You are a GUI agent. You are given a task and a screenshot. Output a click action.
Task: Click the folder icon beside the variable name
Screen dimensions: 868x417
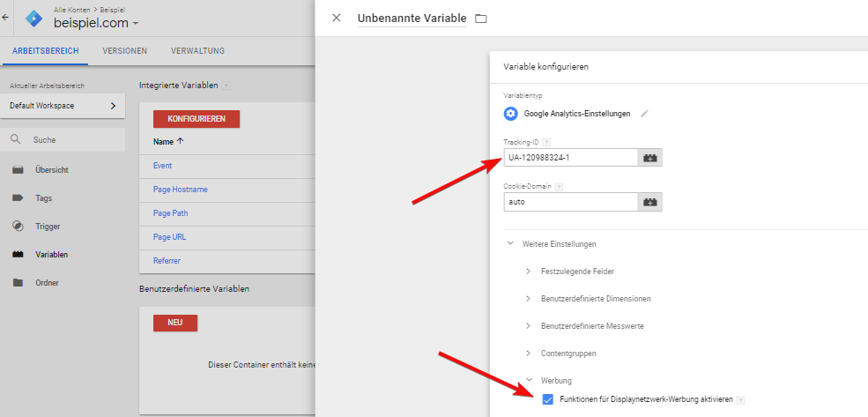click(481, 19)
